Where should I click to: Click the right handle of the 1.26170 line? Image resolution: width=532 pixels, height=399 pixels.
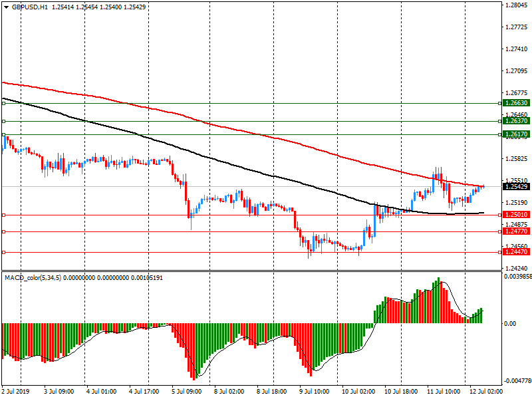[500, 134]
